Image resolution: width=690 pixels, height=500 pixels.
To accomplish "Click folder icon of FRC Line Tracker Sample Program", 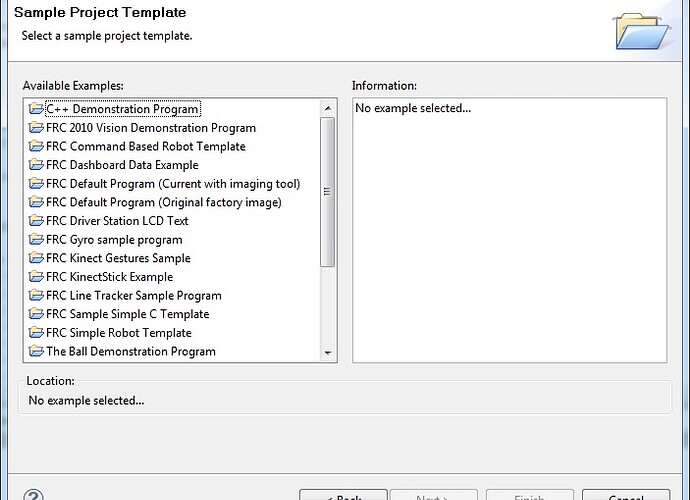I will pyautogui.click(x=36, y=295).
